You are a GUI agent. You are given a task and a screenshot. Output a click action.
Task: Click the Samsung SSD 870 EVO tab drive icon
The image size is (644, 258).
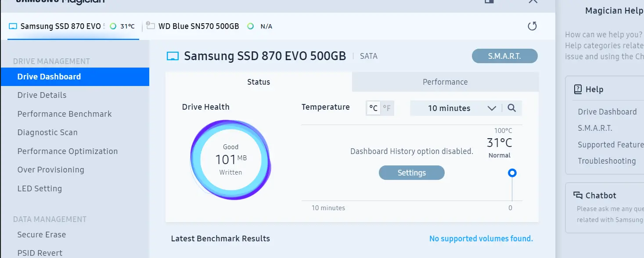13,26
